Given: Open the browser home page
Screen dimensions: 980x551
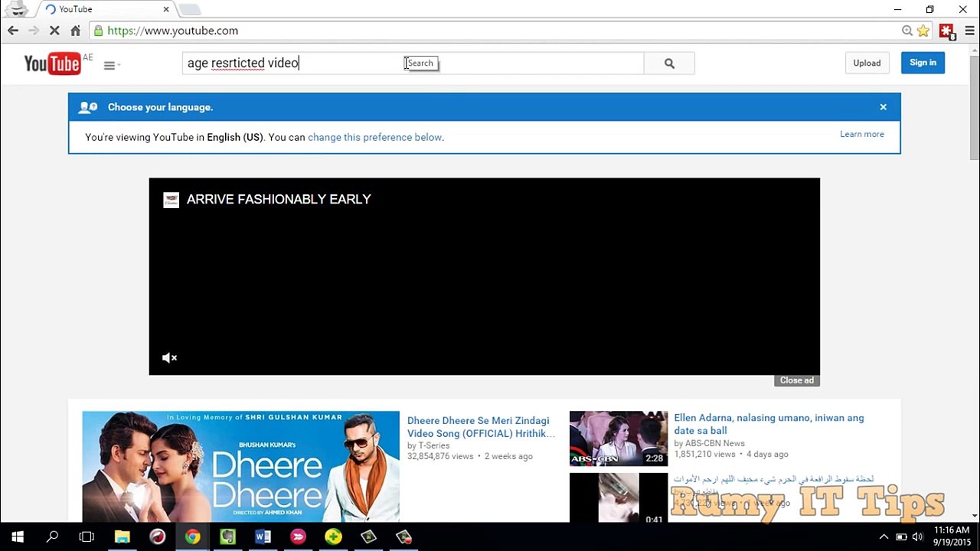Looking at the screenshot, I should click(x=75, y=31).
